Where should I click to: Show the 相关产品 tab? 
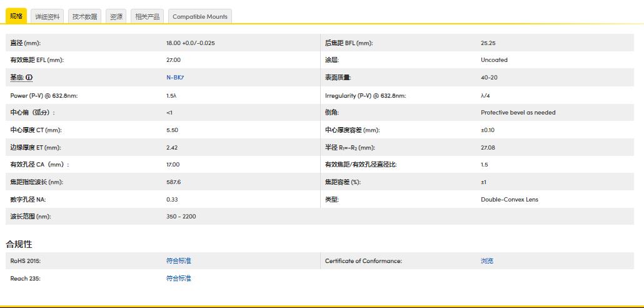(148, 17)
